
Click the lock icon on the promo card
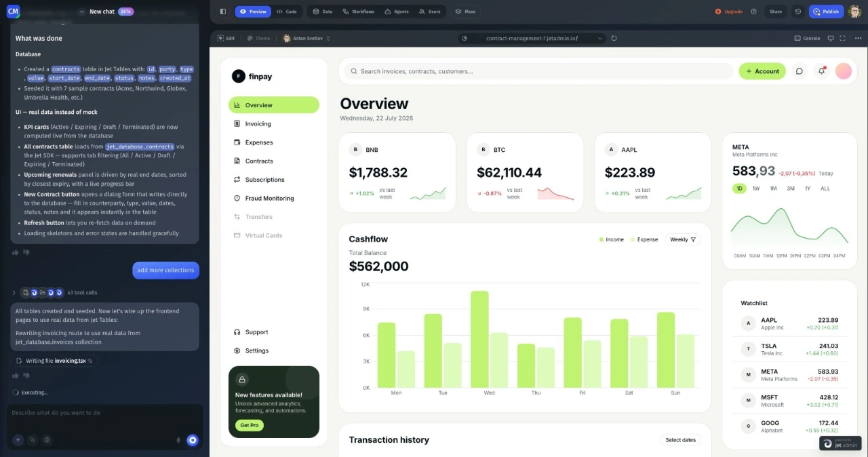(242, 380)
